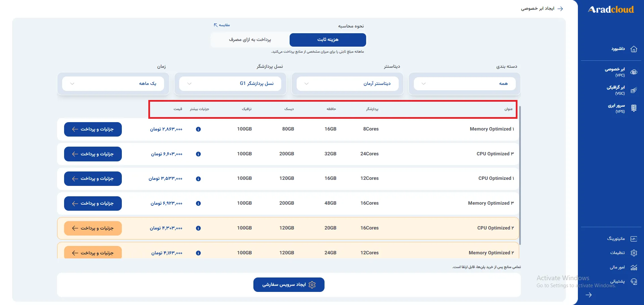Open the graphic cloud (VGC) icon
644x305 pixels.
pos(634,90)
